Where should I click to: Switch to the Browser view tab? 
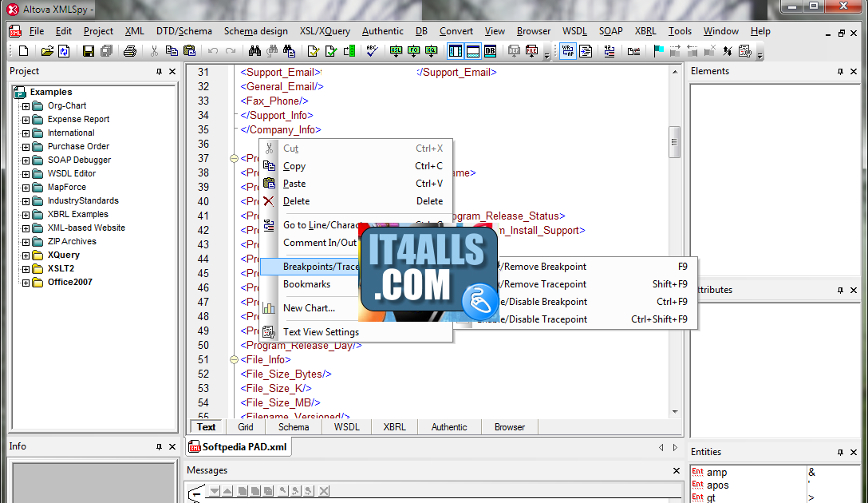(509, 427)
